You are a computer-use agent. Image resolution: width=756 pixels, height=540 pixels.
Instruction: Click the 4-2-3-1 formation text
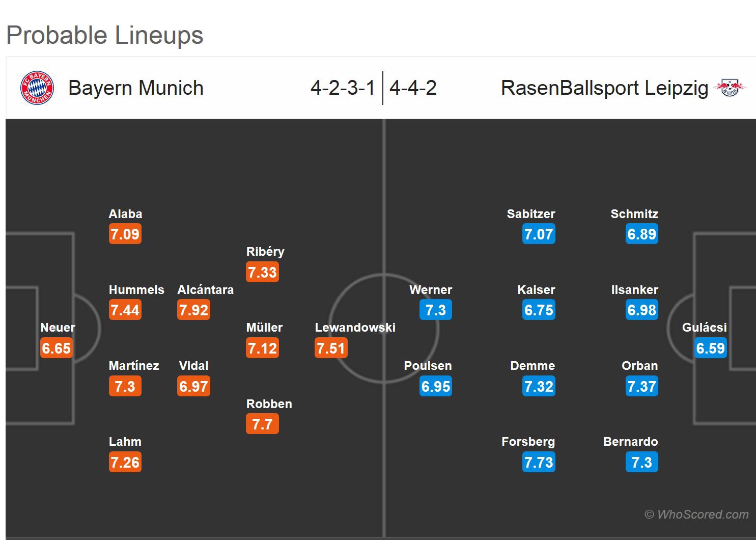click(343, 88)
